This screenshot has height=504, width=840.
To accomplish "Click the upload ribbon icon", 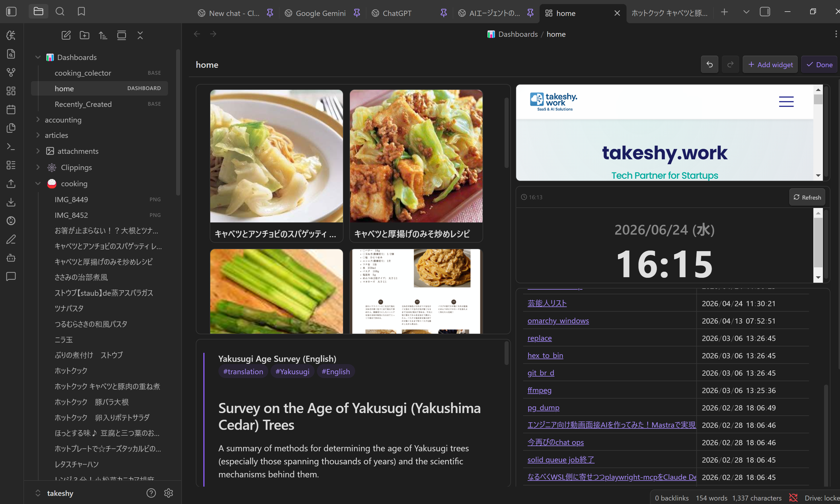I will click(x=11, y=184).
